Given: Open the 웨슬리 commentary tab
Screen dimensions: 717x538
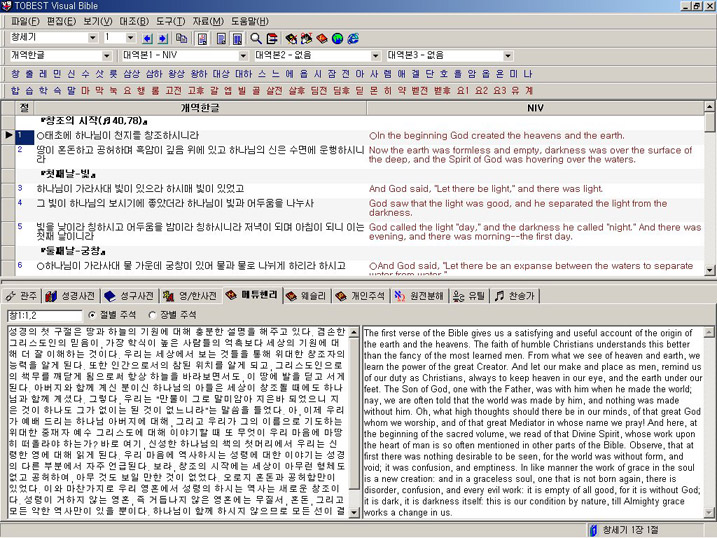Looking at the screenshot, I should 306,296.
